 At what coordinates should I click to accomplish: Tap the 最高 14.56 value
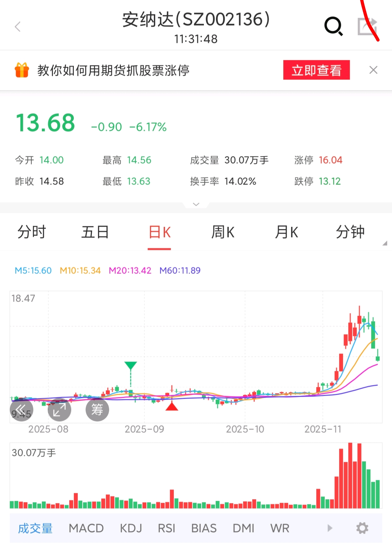(139, 160)
